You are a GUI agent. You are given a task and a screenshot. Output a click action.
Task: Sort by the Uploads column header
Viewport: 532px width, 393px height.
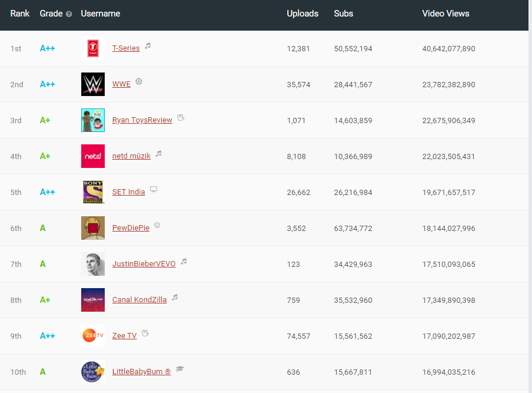(302, 14)
